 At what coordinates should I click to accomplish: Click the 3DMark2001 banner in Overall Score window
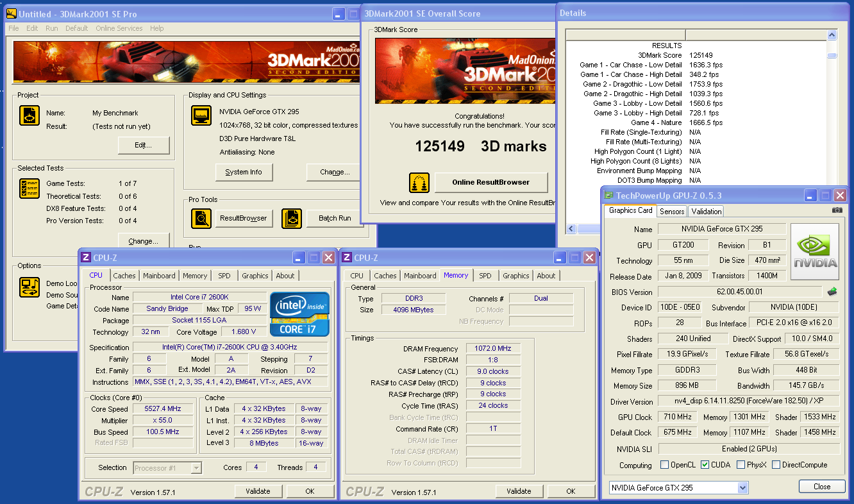click(x=465, y=71)
